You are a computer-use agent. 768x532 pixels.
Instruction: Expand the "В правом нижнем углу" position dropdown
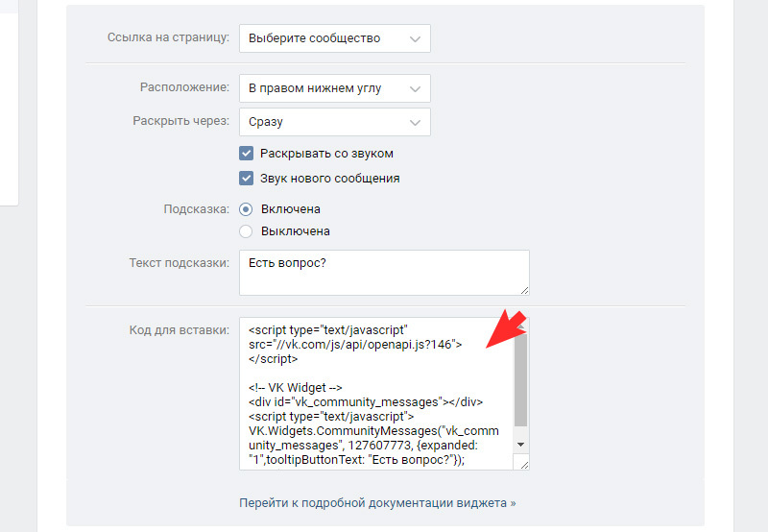tap(334, 88)
